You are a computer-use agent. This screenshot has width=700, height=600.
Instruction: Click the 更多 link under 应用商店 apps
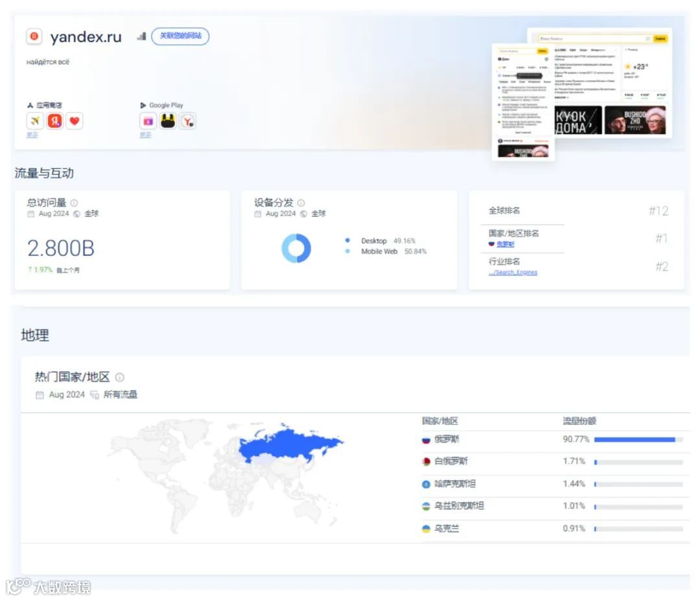32,135
